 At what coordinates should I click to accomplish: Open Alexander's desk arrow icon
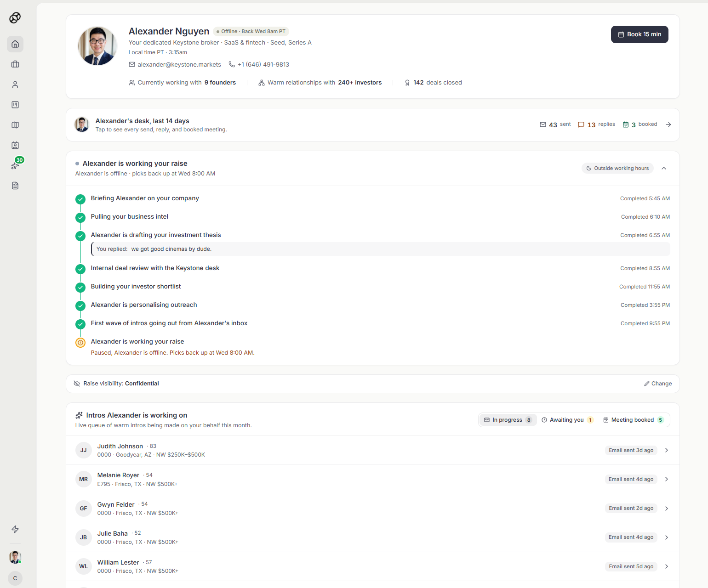[x=668, y=124]
